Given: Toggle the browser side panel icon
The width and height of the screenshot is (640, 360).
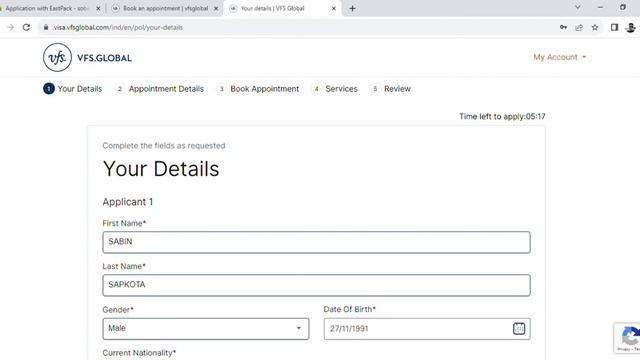Looking at the screenshot, I should (x=614, y=27).
